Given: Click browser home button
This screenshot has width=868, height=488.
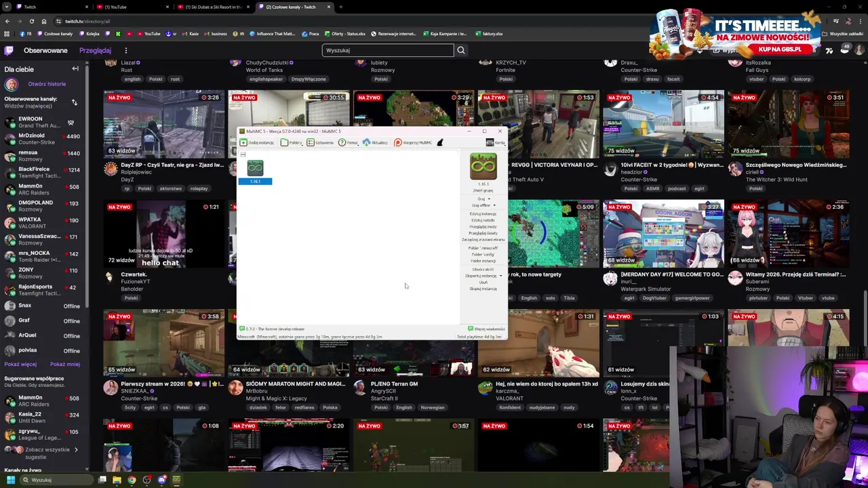Looking at the screenshot, I should (x=43, y=21).
